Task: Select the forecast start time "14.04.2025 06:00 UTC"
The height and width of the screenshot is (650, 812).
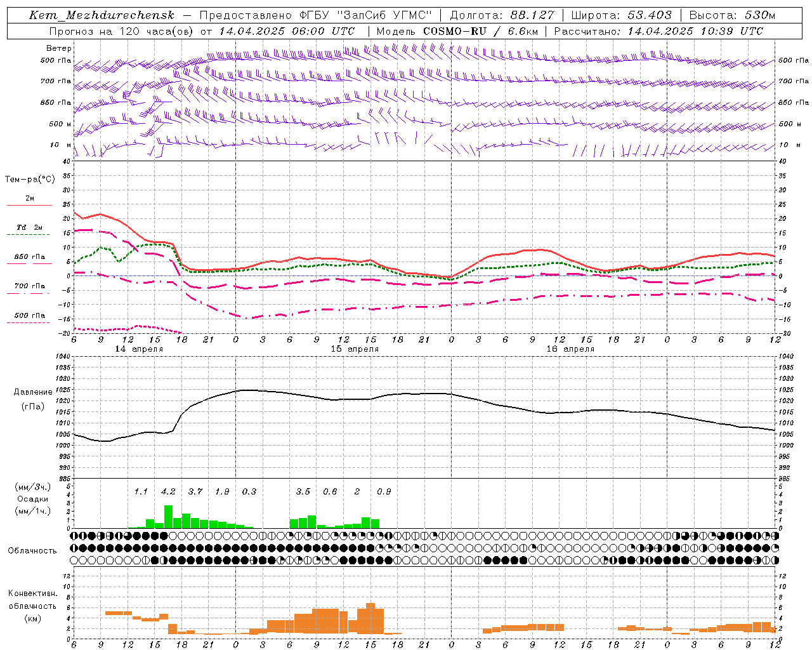Action: pos(287,31)
